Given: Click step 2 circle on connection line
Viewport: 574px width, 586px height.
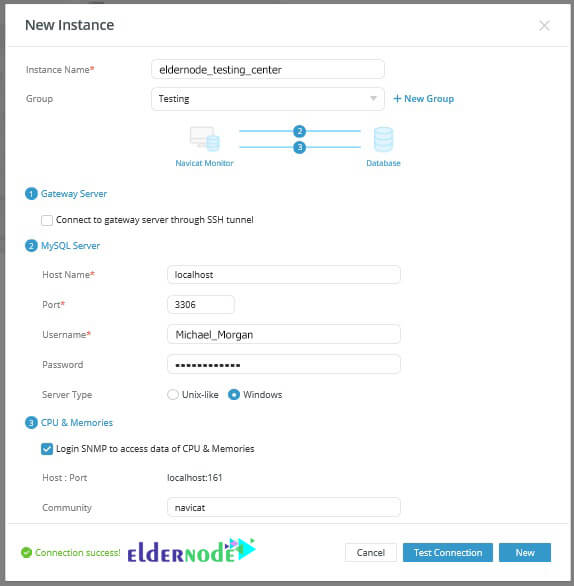Looking at the screenshot, I should (x=299, y=131).
